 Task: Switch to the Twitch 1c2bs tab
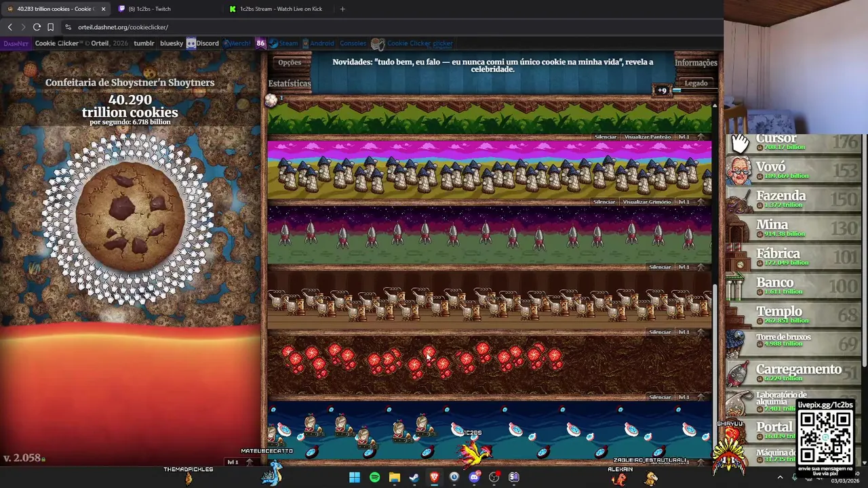tap(167, 9)
